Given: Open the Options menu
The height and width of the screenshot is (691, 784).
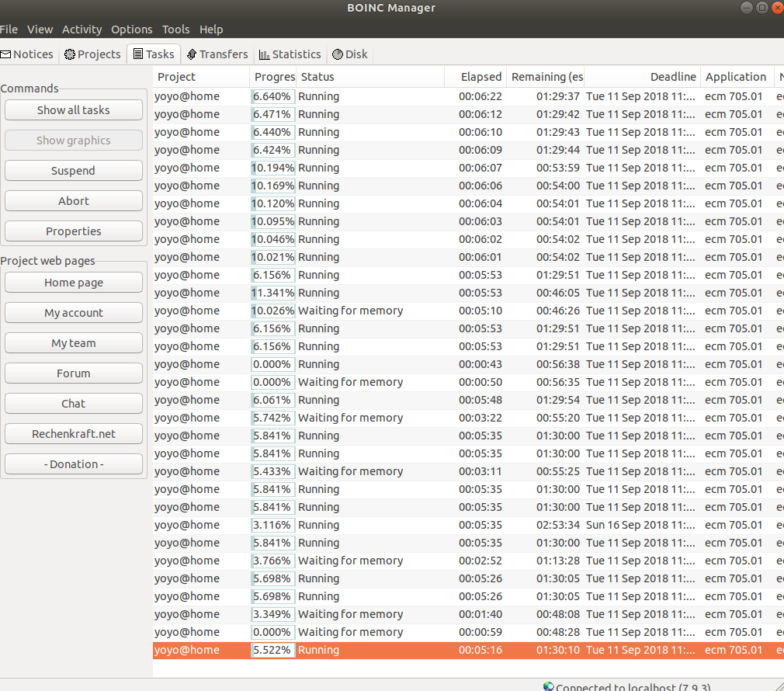Looking at the screenshot, I should (x=131, y=30).
